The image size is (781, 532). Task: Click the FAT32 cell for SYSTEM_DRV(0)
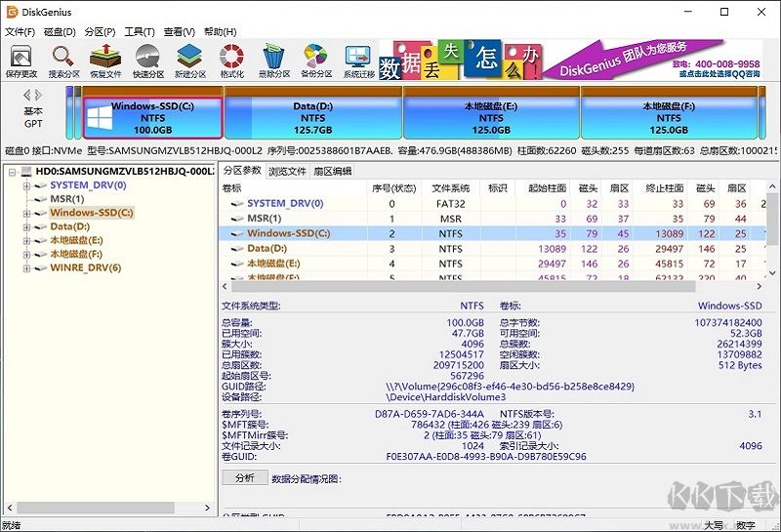coord(451,204)
